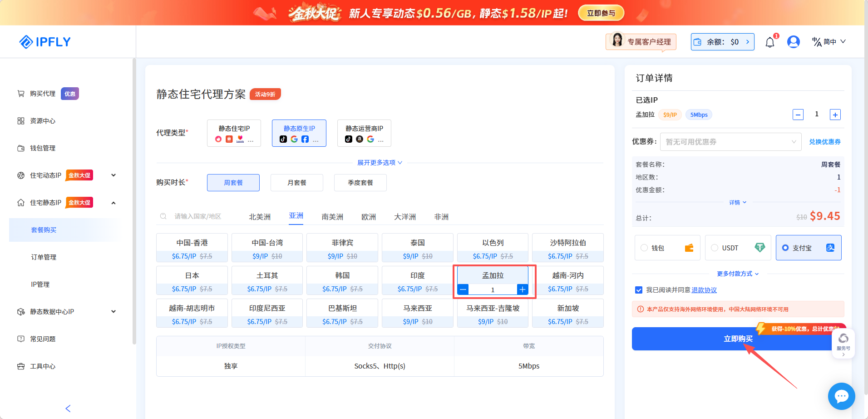Open 钱包管理 in the sidebar
This screenshot has width=868, height=419.
43,148
